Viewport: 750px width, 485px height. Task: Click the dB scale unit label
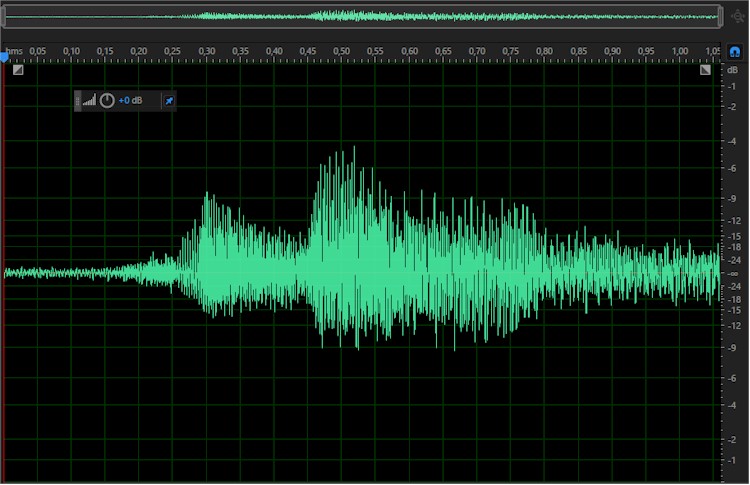[x=732, y=70]
